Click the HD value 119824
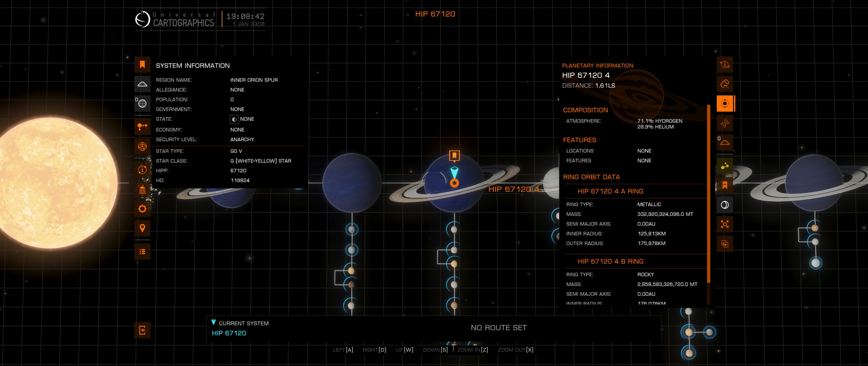Image resolution: width=868 pixels, height=366 pixels. [x=240, y=180]
